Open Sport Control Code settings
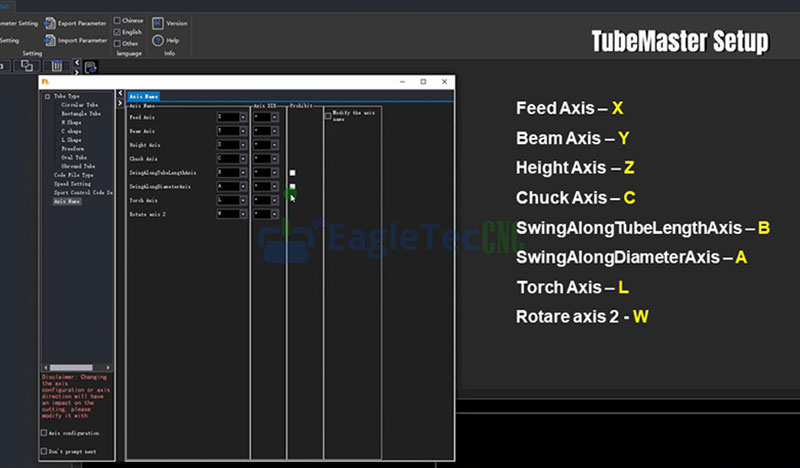This screenshot has height=468, width=800. pos(83,192)
